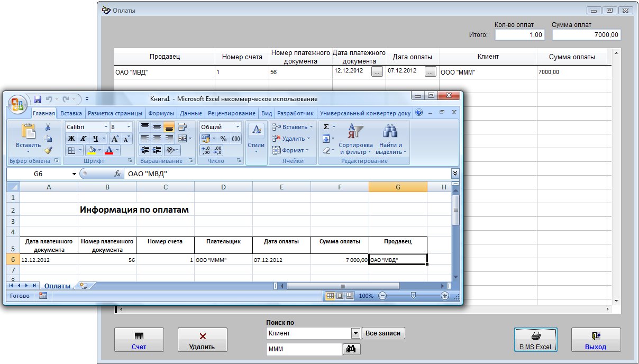Switch to the Формулы ribbon tab
Image resolution: width=639 pixels, height=364 pixels.
point(161,113)
